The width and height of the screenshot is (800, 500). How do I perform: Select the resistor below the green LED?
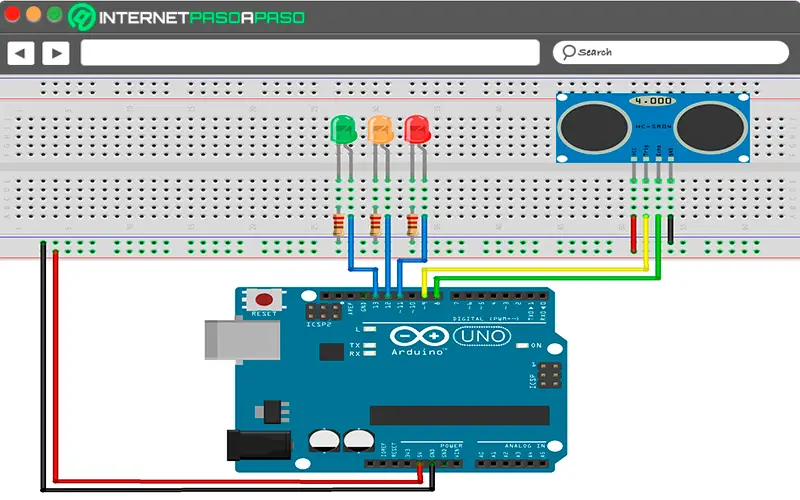[x=338, y=225]
